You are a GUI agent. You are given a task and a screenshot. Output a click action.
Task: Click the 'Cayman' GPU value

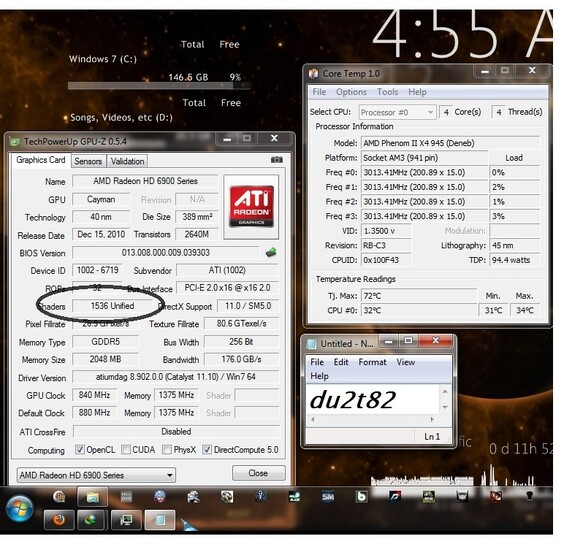click(x=101, y=199)
